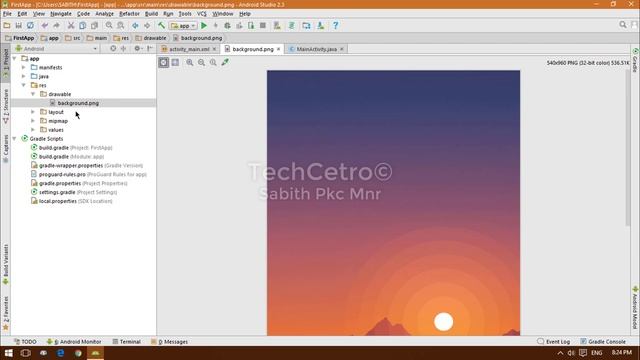Click the Undo arrow icon
Screen dimensions: 640x360
click(x=44, y=25)
